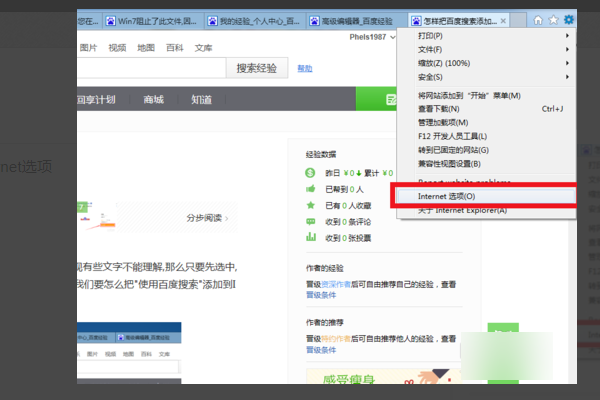This screenshot has height=400, width=600.
Task: Open 晋级条件 link under 作者的经验
Action: click(x=321, y=295)
